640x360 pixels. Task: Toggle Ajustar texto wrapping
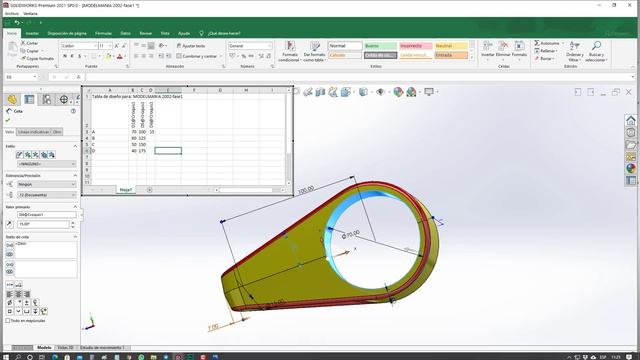(191, 46)
